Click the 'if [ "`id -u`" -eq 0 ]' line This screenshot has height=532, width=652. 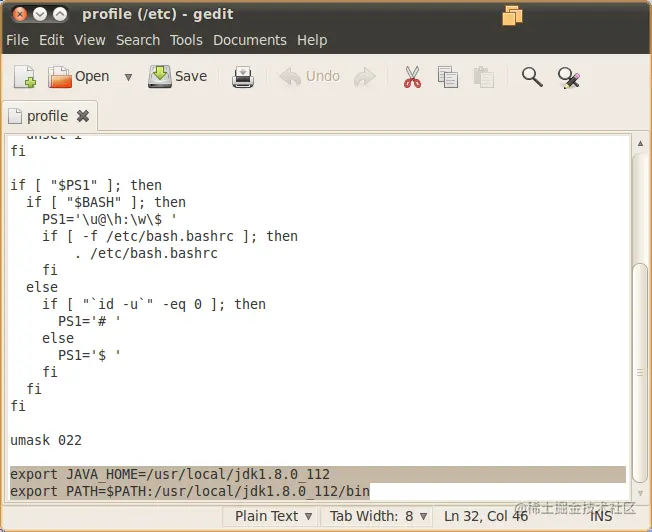point(154,304)
